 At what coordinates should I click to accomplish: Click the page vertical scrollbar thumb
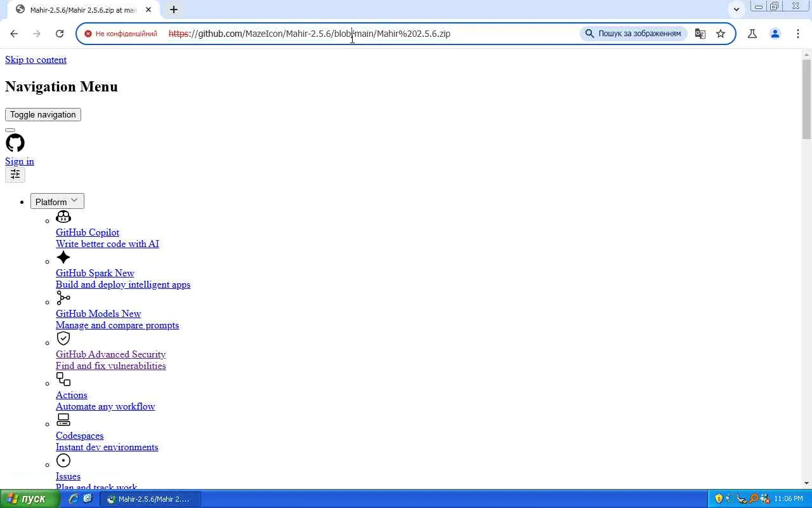pos(806,98)
